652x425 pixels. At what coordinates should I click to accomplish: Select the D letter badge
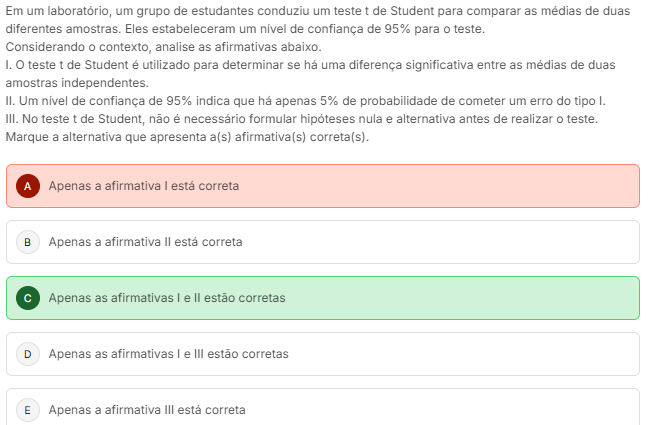pos(28,354)
